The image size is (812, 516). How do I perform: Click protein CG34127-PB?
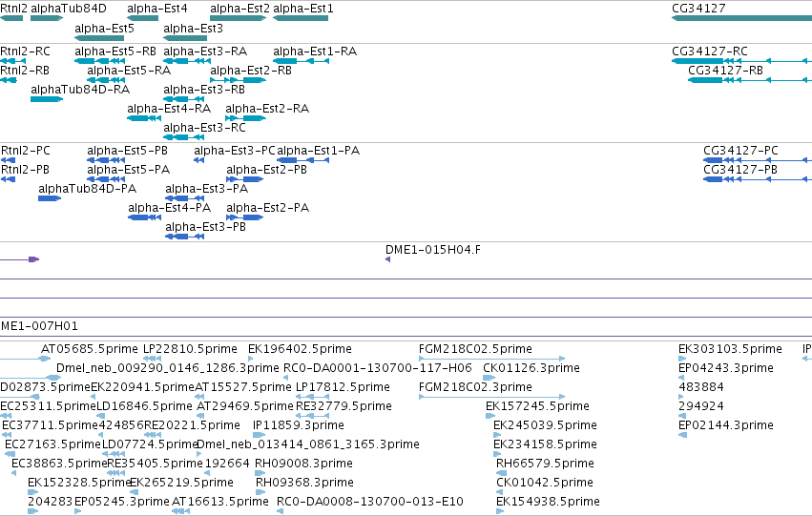[x=740, y=170]
